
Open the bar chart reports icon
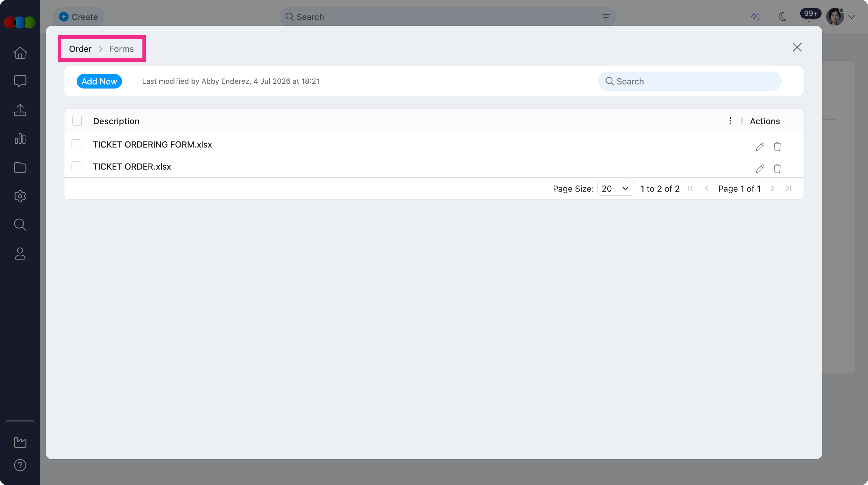click(x=20, y=138)
